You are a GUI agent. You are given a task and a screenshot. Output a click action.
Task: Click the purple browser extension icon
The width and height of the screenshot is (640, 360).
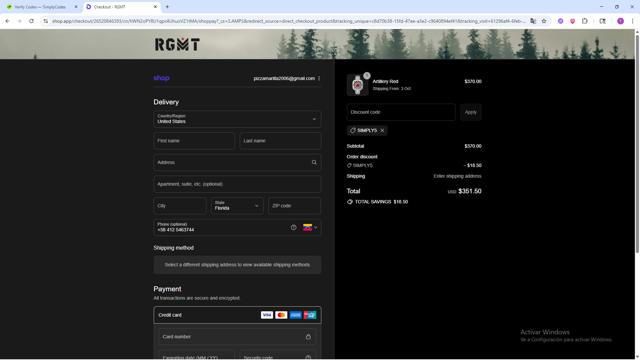pos(560,21)
